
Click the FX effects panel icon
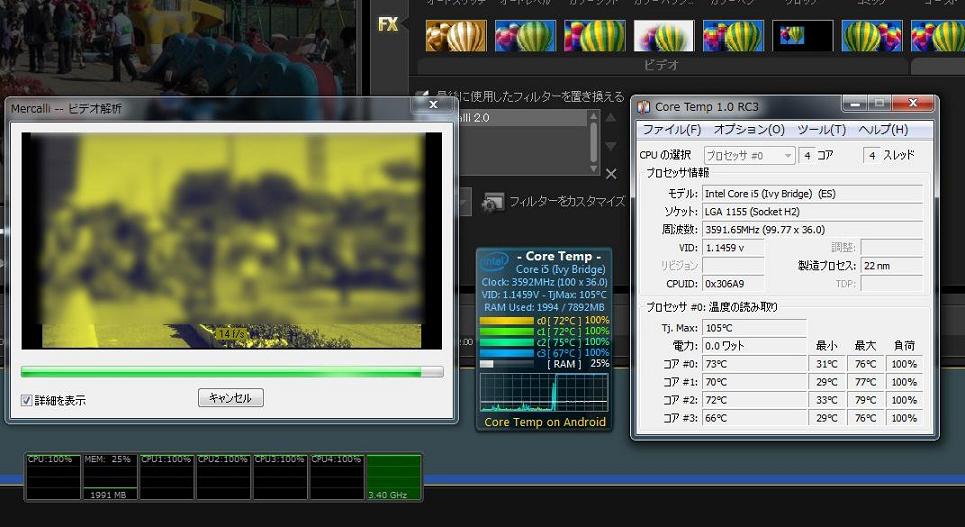tap(388, 25)
